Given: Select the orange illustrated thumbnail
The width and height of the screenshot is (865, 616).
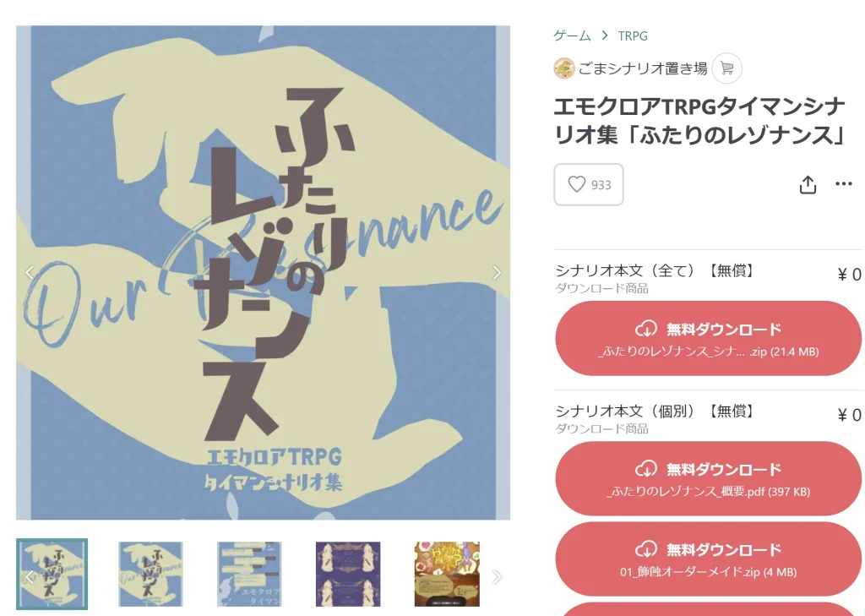Looking at the screenshot, I should click(x=447, y=574).
